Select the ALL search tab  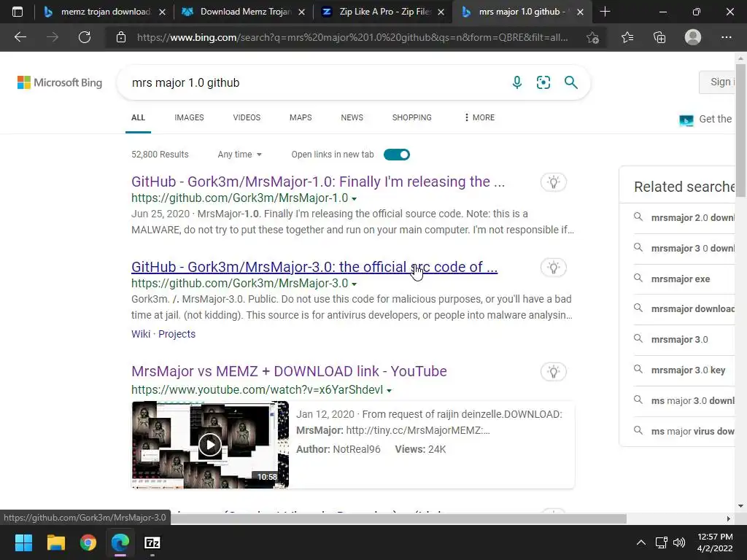pyautogui.click(x=138, y=117)
